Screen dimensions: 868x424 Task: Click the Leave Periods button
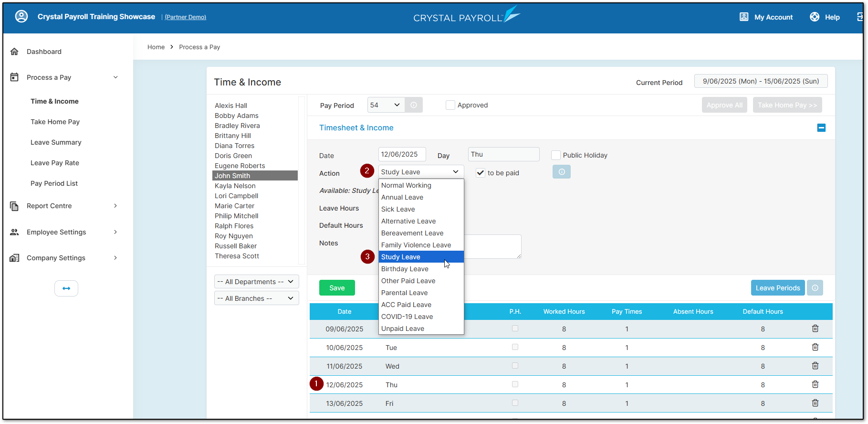(778, 288)
